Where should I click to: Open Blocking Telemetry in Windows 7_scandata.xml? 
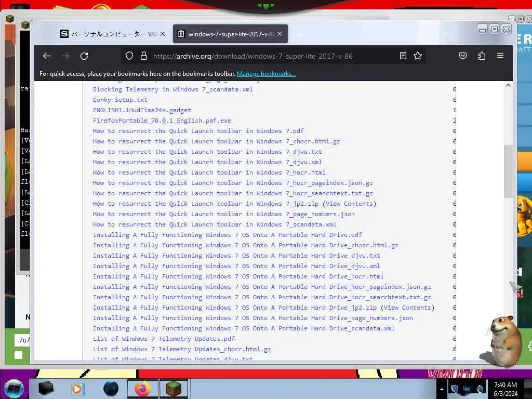[x=172, y=89]
